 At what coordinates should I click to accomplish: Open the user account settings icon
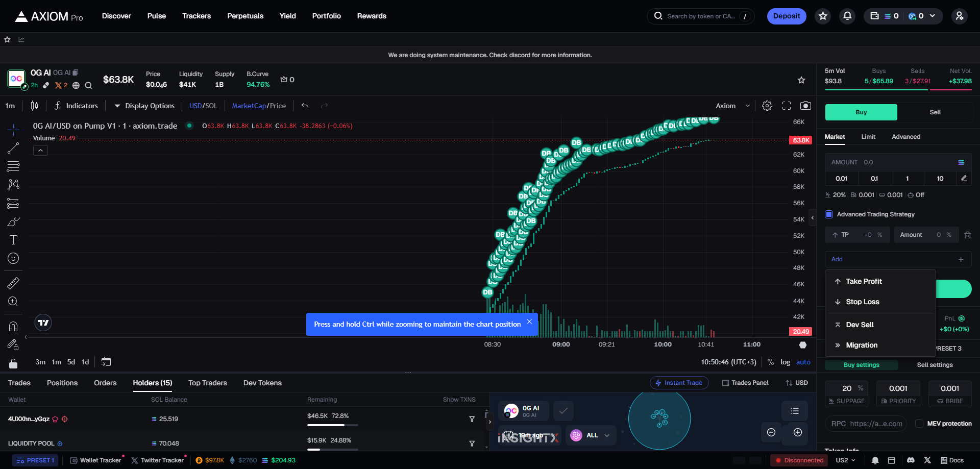[960, 16]
